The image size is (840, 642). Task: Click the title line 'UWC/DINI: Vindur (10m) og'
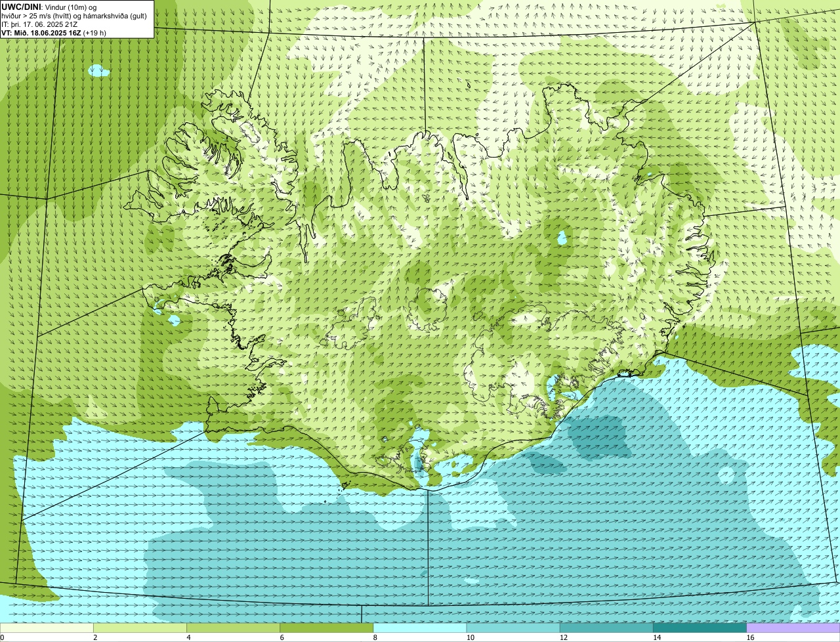(x=49, y=7)
